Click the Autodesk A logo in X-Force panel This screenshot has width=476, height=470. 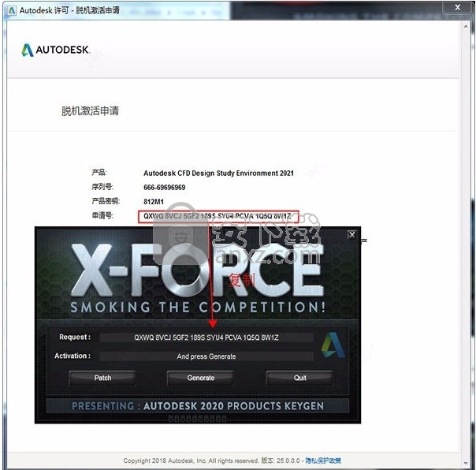coord(333,345)
